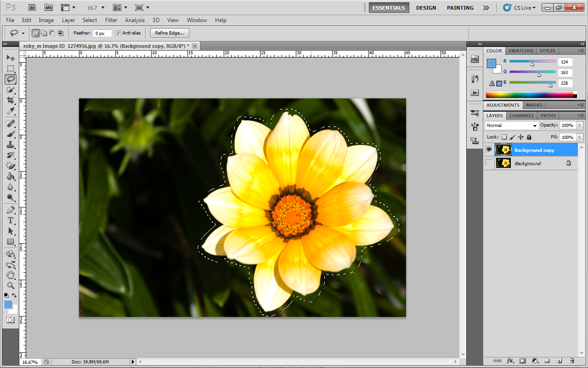This screenshot has width=588, height=368.
Task: Select the Hand tool
Action: pos(11,275)
